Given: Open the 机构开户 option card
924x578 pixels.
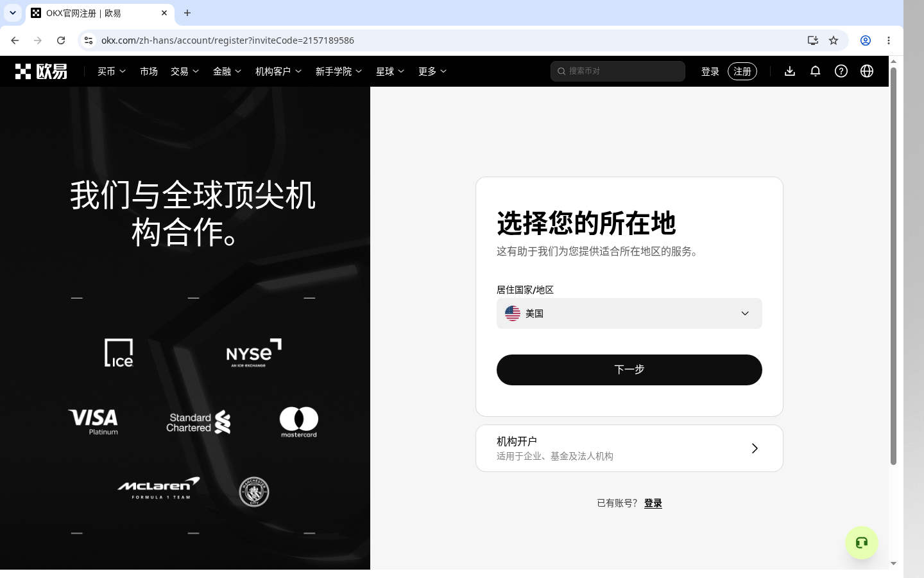Looking at the screenshot, I should [629, 448].
